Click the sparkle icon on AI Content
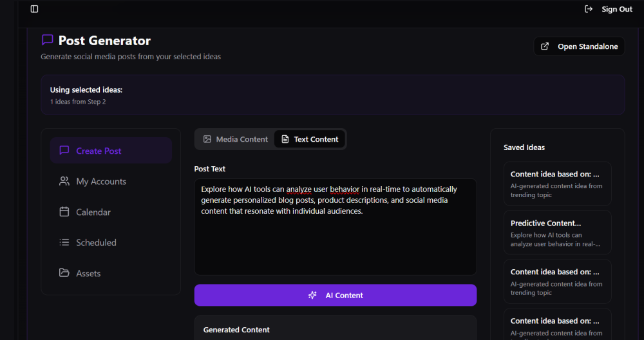 click(312, 296)
